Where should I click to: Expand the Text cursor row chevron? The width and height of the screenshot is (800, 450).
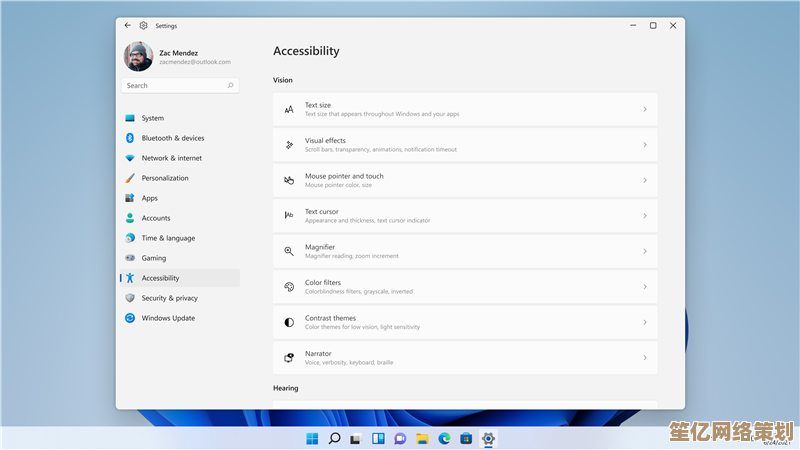(645, 216)
